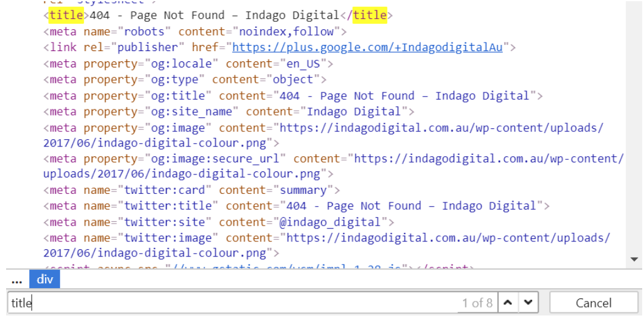Select the og:site_name meta line
Image resolution: width=644 pixels, height=324 pixels.
[x=229, y=111]
